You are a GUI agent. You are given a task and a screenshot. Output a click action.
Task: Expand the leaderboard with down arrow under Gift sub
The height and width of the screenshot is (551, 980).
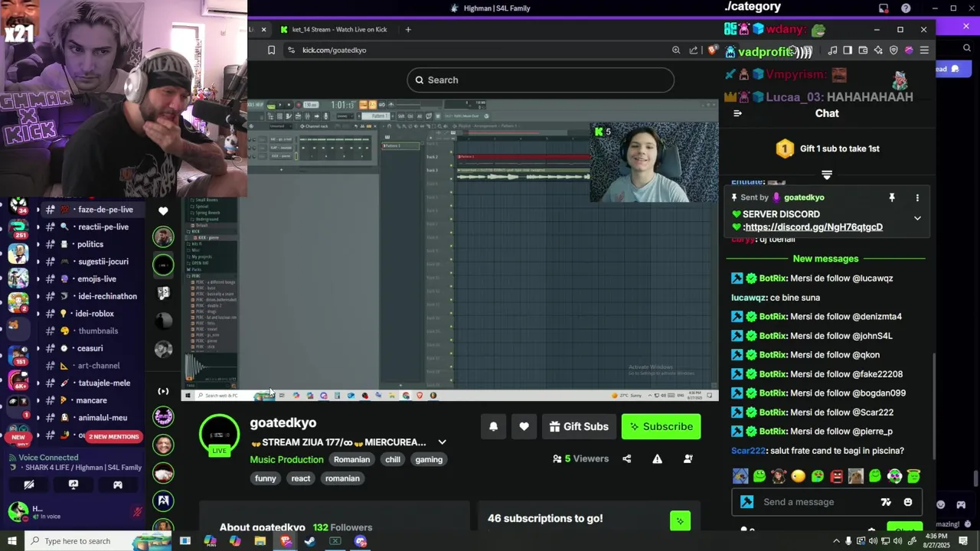827,175
